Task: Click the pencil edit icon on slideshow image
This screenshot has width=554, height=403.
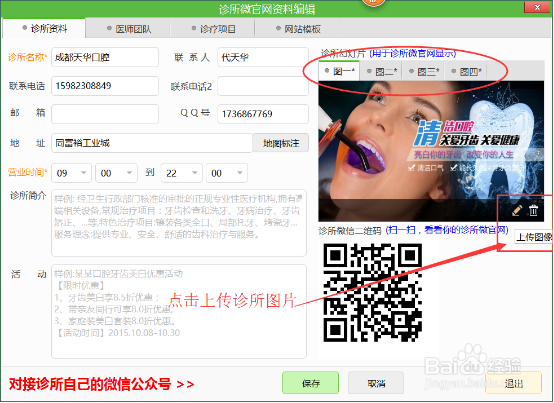Action: (x=517, y=211)
